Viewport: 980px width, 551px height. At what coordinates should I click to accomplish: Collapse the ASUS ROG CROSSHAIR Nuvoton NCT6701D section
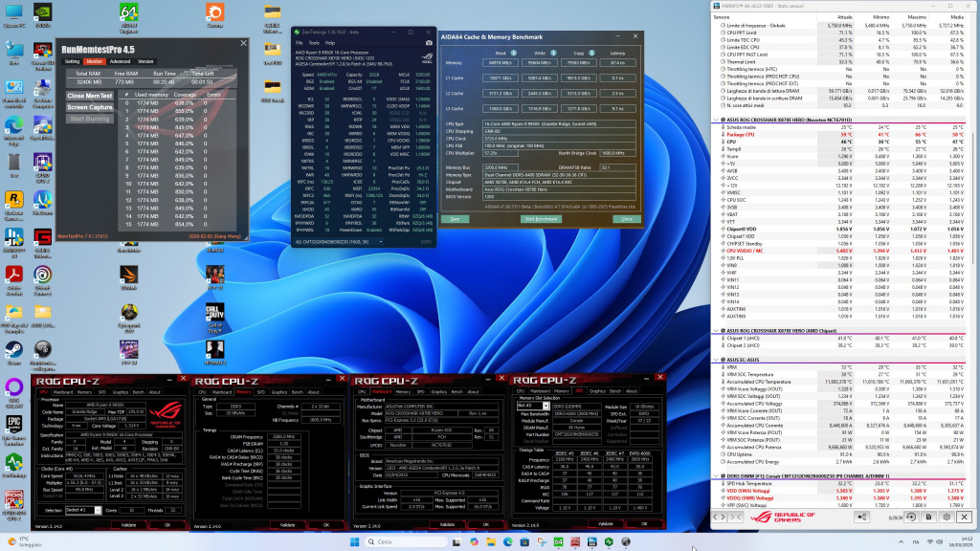pyautogui.click(x=716, y=120)
